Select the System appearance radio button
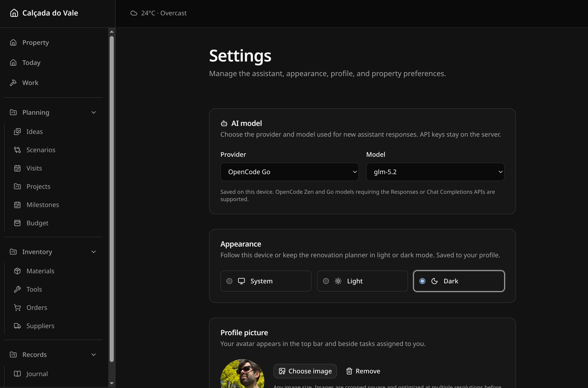 tap(229, 281)
